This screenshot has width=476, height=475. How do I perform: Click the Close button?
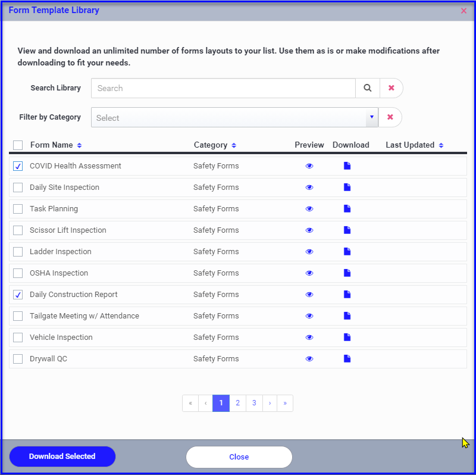239,457
